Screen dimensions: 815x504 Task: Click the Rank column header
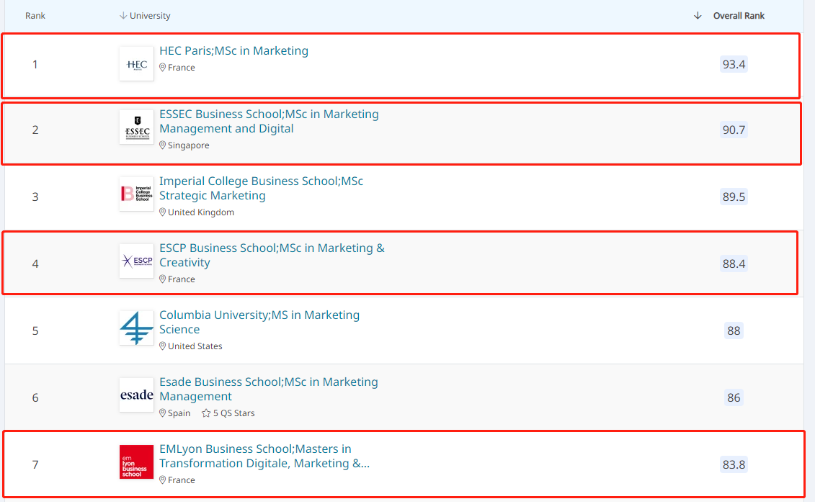tap(35, 16)
